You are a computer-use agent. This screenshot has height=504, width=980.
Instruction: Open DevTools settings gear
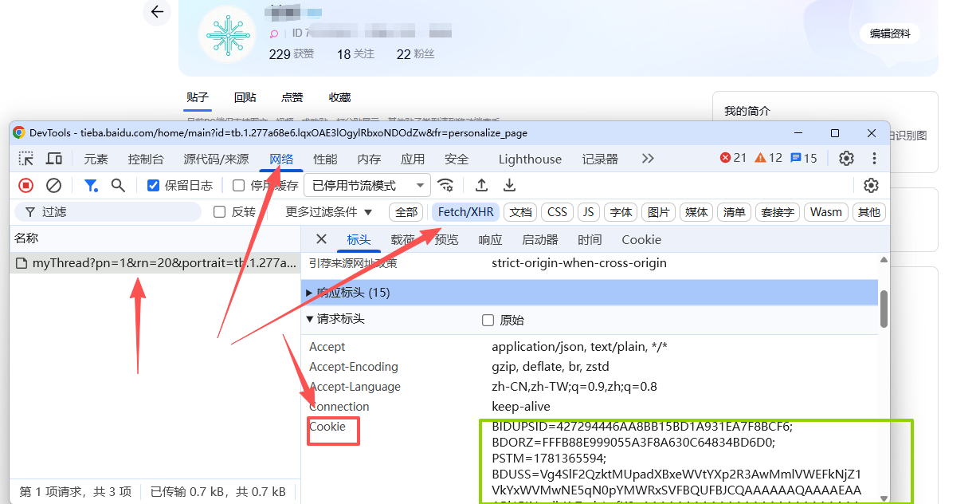[x=847, y=158]
